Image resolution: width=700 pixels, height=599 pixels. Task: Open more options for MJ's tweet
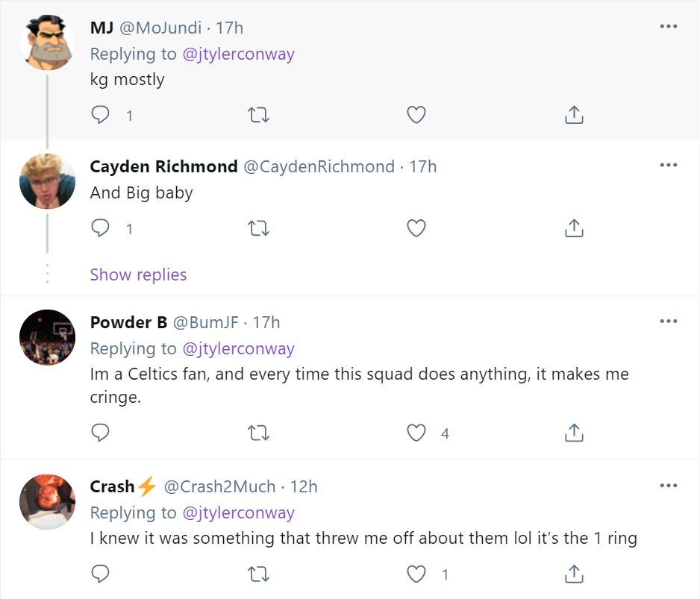click(x=668, y=27)
